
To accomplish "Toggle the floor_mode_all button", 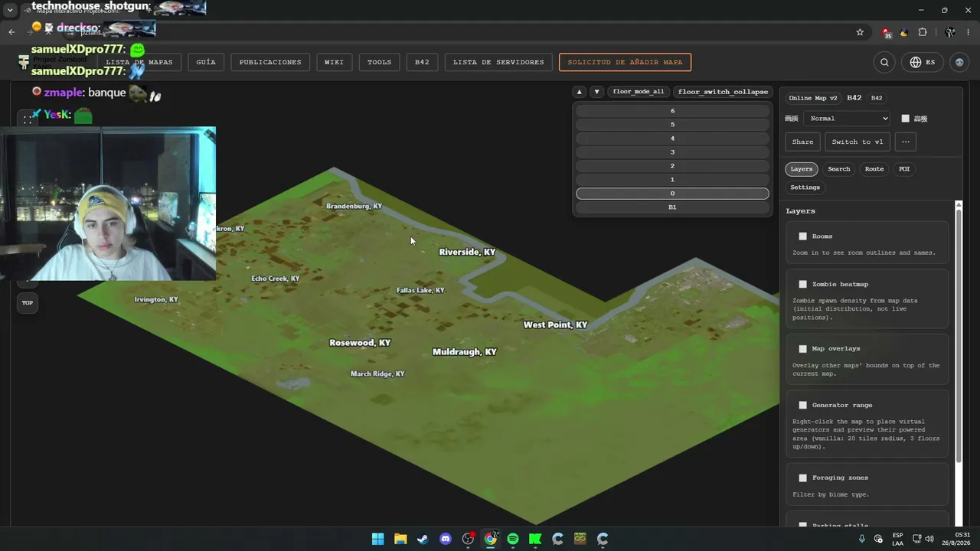I will 639,92.
